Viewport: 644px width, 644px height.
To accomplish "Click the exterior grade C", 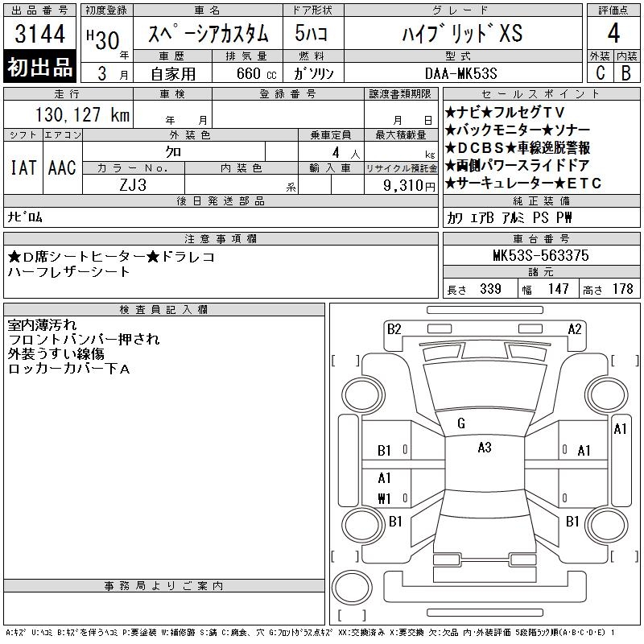I will click(x=601, y=73).
